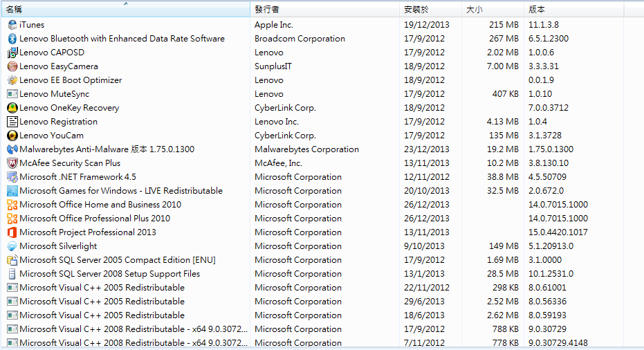Select the Lenovo Registration row
This screenshot has height=350, width=644.
[312, 122]
